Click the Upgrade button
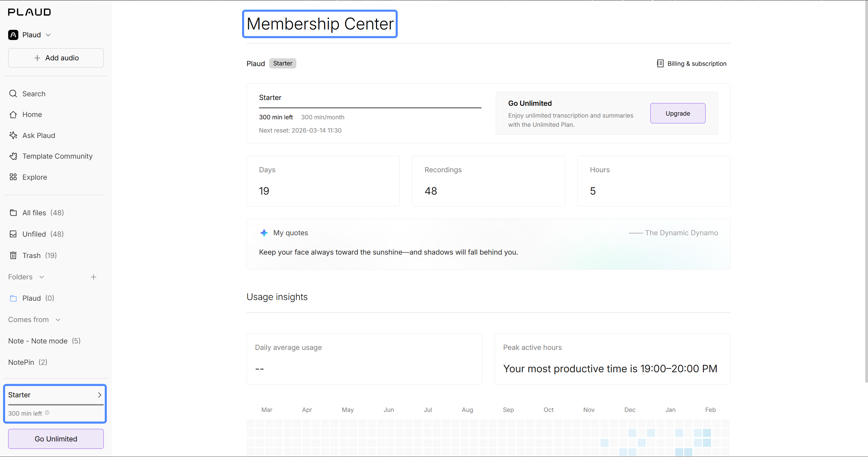The height and width of the screenshot is (457, 868). 678,113
